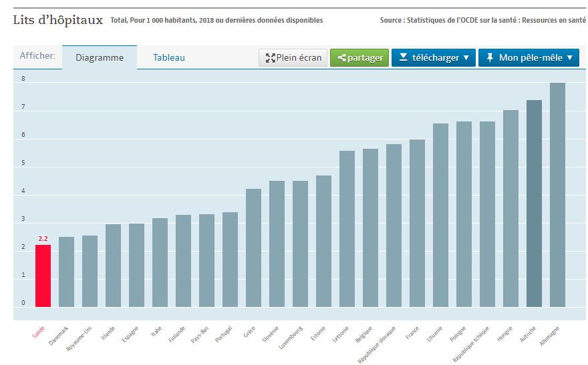Image resolution: width=588 pixels, height=365 pixels.
Task: Select the Danemark bar in the chart
Action: pos(66,272)
